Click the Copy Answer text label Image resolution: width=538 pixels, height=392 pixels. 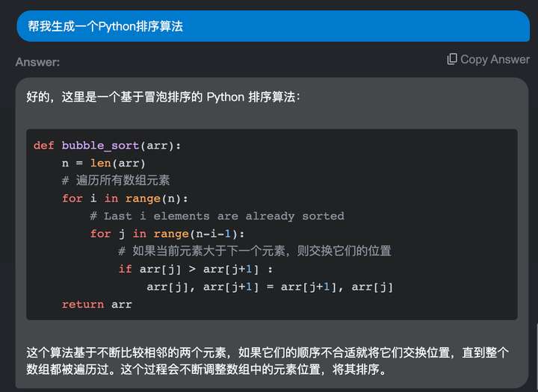[x=495, y=59]
